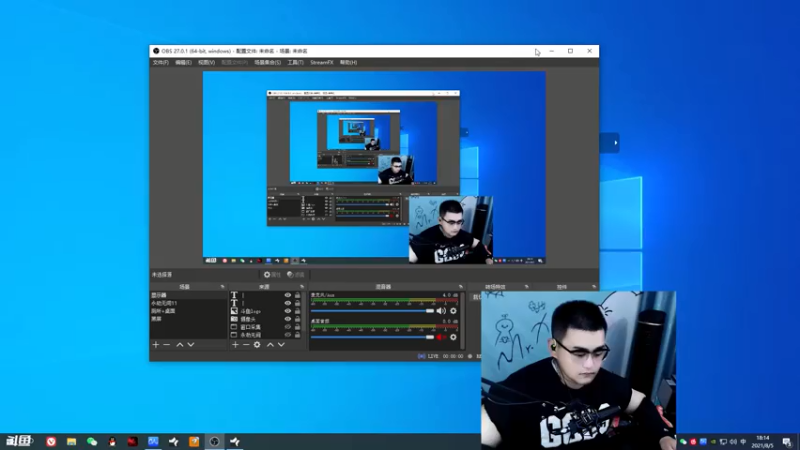The image size is (800, 450).
Task: Select the 黑屏 scene
Action: pos(188,318)
